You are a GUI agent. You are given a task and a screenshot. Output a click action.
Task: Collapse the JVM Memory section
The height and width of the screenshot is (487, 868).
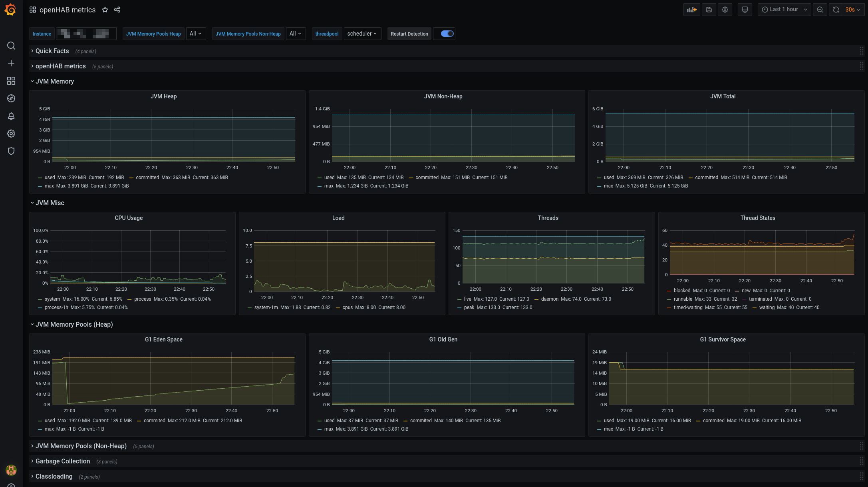click(55, 81)
